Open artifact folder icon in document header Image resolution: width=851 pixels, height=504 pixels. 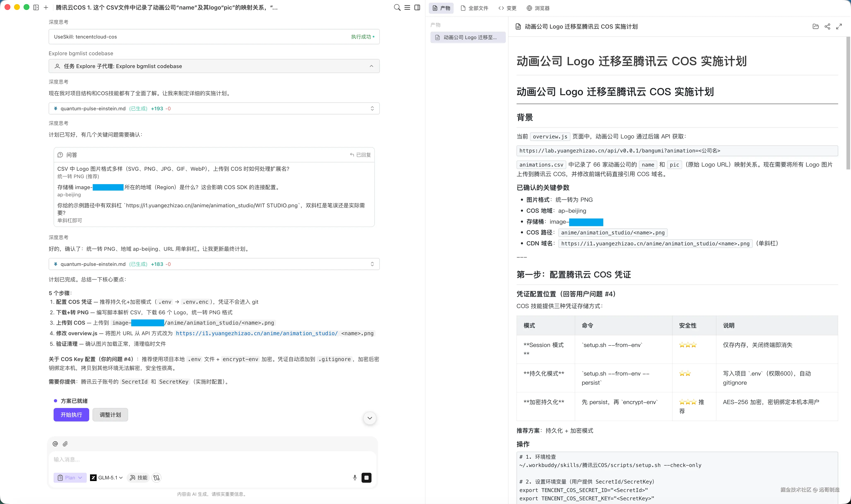[x=815, y=26]
